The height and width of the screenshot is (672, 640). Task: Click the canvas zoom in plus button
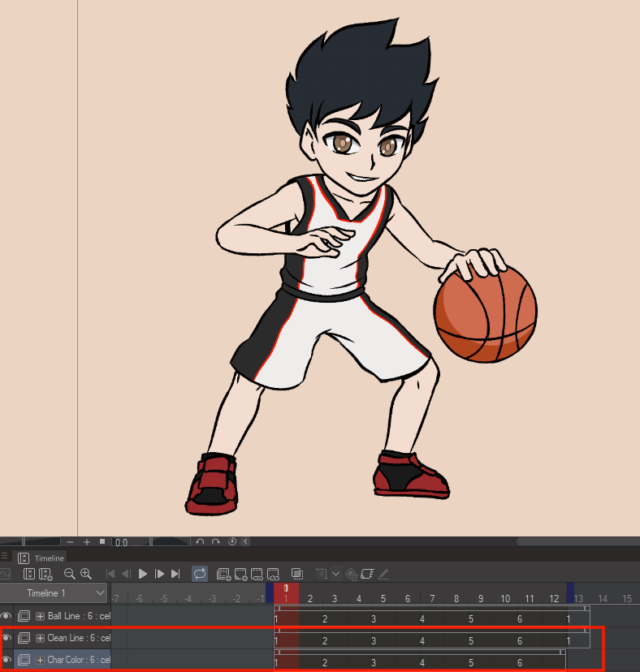click(87, 542)
